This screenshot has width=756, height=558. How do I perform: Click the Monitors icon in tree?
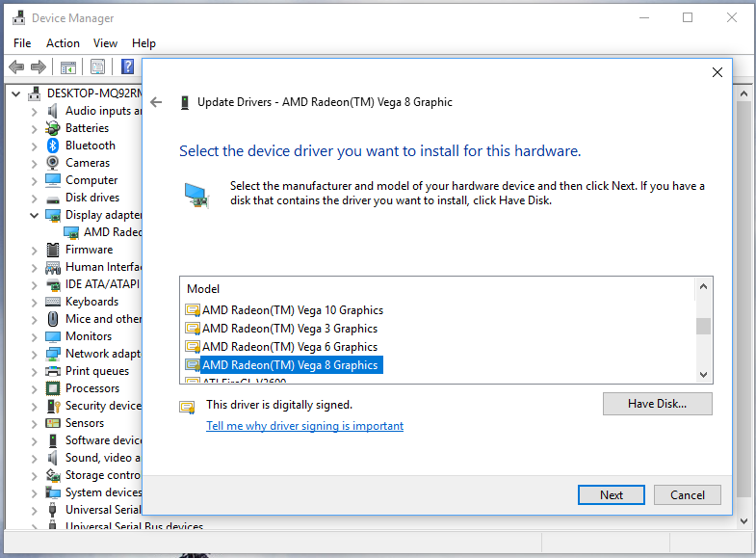(53, 336)
